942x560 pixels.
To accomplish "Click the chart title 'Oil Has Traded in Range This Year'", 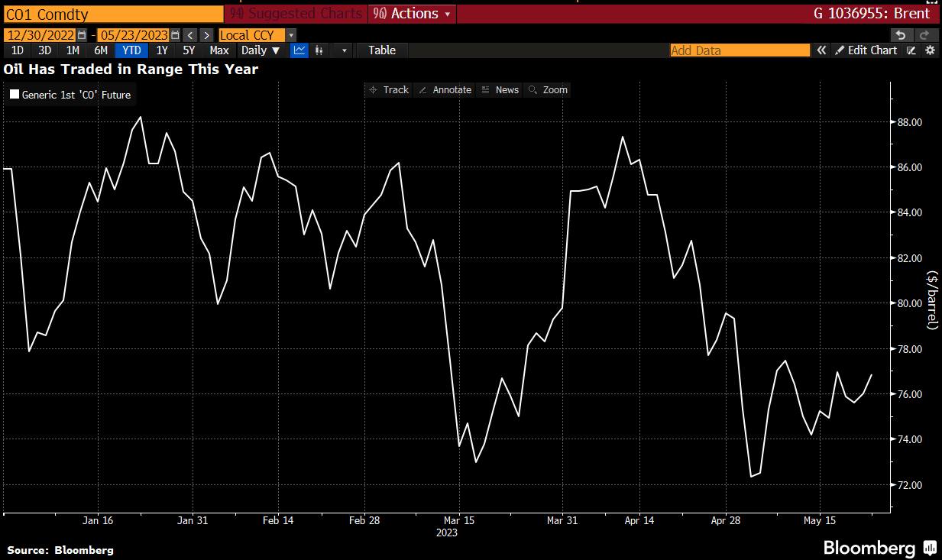I will tap(131, 70).
